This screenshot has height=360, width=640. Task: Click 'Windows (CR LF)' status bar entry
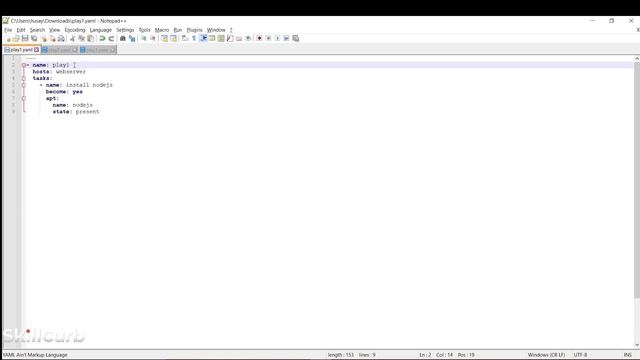pos(546,355)
